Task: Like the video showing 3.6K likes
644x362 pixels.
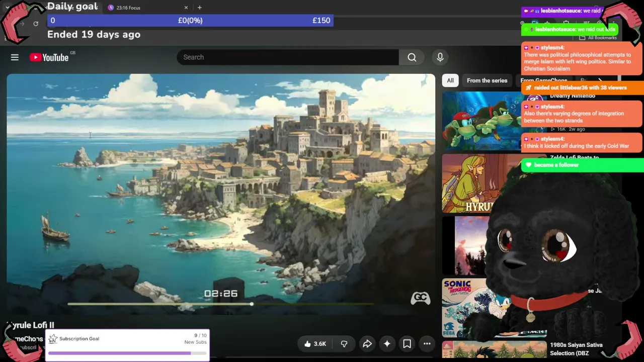Action: (315, 344)
